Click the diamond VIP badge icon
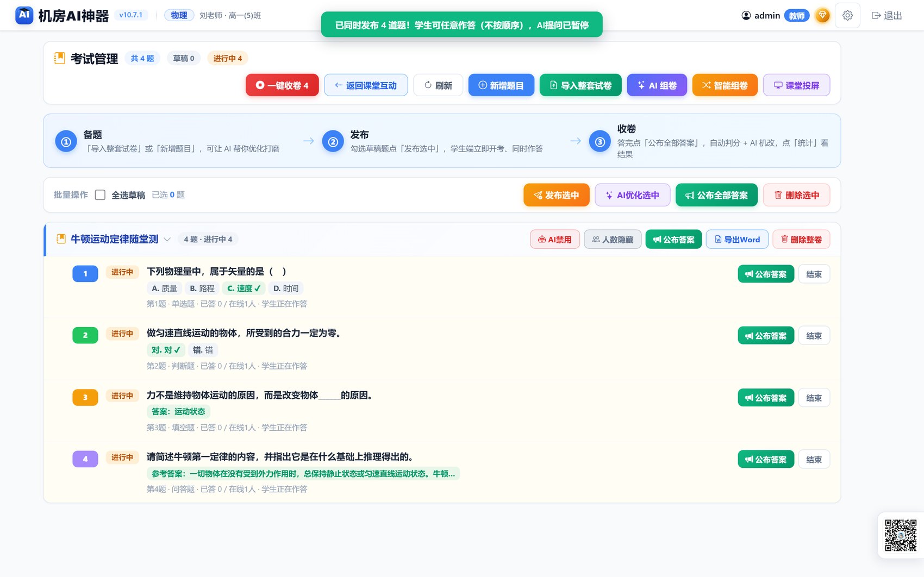The image size is (924, 577). click(x=823, y=15)
